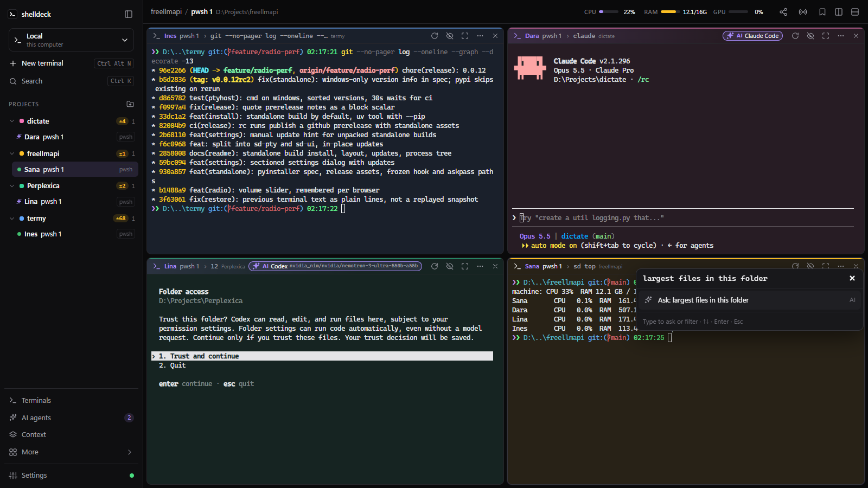
Task: Toggle eye-off visibility icon in Lina pane
Action: coord(450,266)
